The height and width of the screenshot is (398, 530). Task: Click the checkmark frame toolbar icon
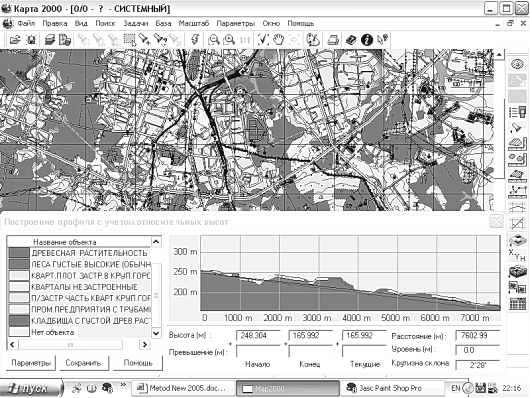pos(263,40)
